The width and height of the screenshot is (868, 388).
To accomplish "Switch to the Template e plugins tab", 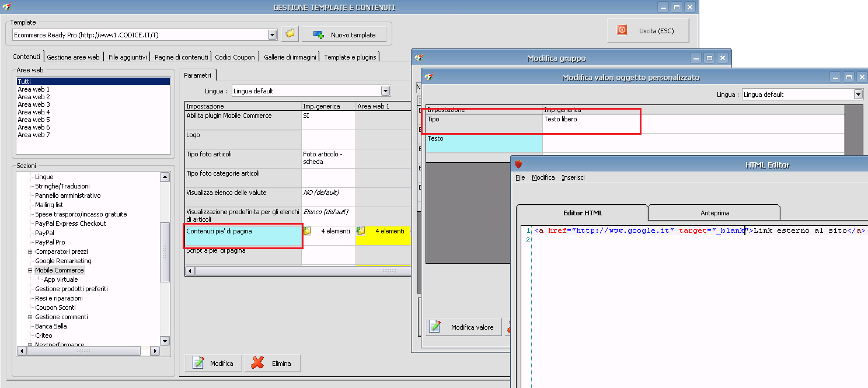I will click(351, 57).
